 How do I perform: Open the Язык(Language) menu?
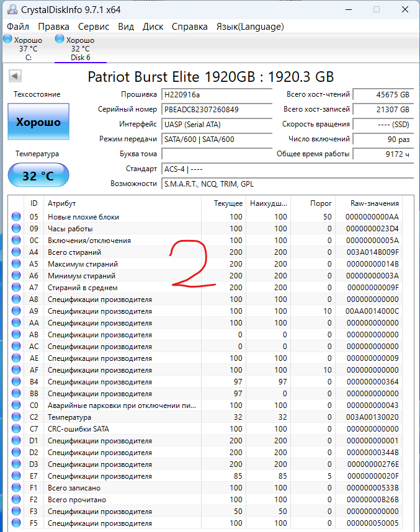coord(250,27)
